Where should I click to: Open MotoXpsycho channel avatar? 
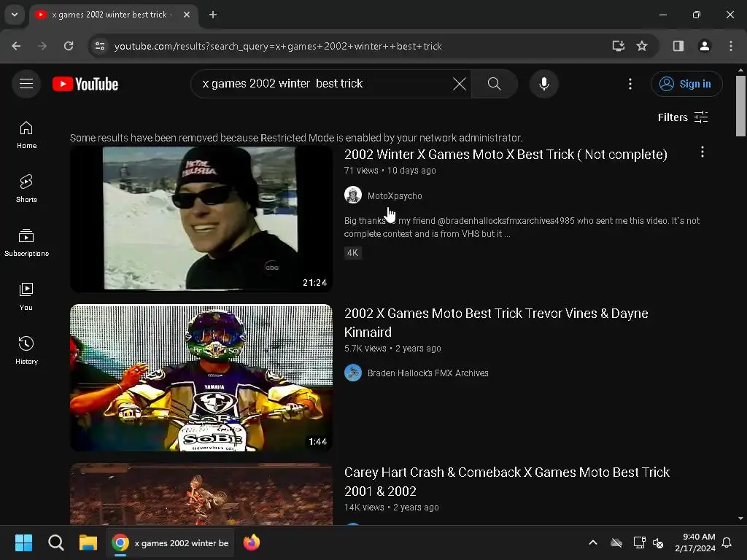tap(353, 195)
